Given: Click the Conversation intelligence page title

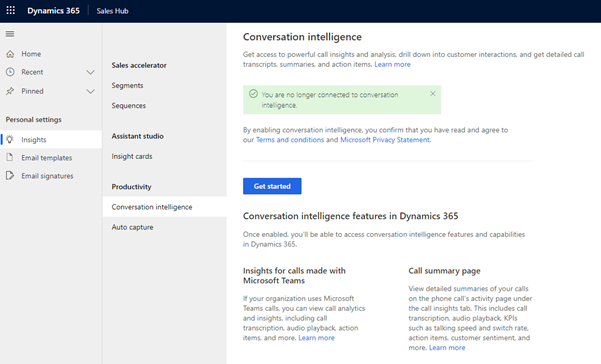Looking at the screenshot, I should click(302, 37).
